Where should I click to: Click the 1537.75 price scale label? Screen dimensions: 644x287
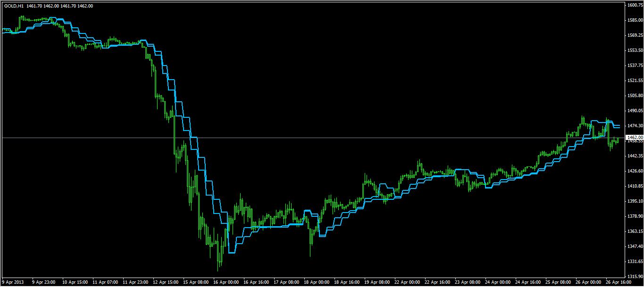coord(634,66)
